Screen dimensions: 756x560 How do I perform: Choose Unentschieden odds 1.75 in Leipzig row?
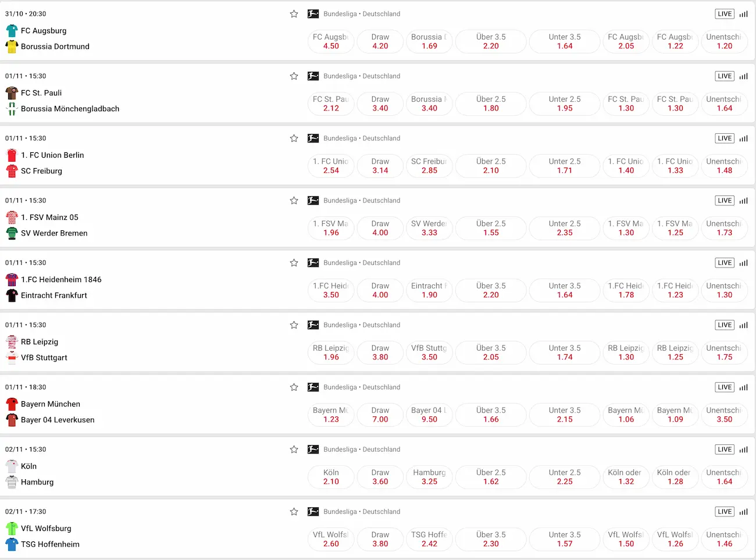[724, 352]
